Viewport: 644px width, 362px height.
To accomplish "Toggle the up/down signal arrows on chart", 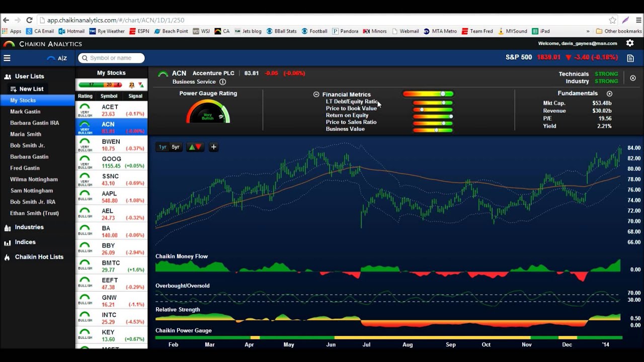I will click(x=195, y=147).
